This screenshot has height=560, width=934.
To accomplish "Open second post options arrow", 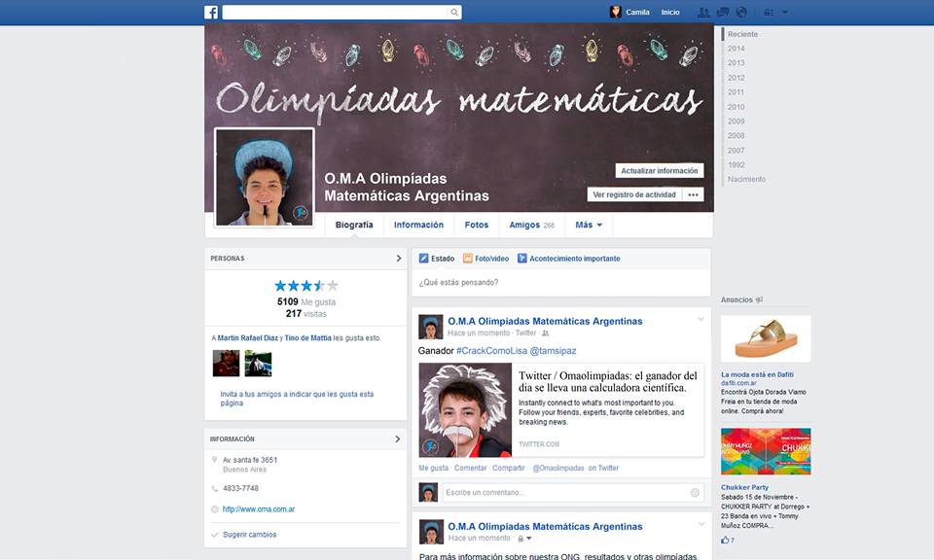I will pos(701,524).
